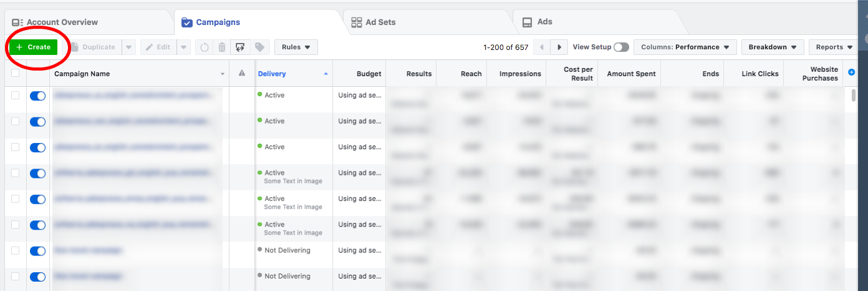
Task: Toggle the switch of the first Not Delivering campaign
Action: point(37,250)
